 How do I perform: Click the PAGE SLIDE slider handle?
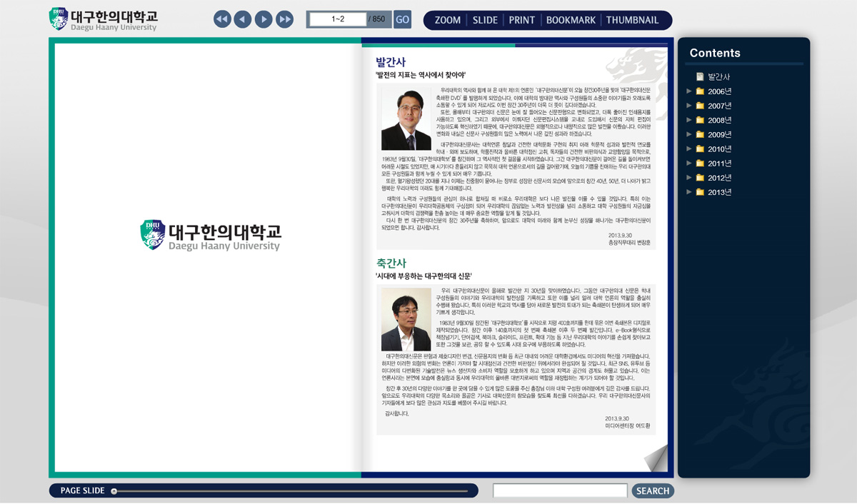[x=114, y=491]
